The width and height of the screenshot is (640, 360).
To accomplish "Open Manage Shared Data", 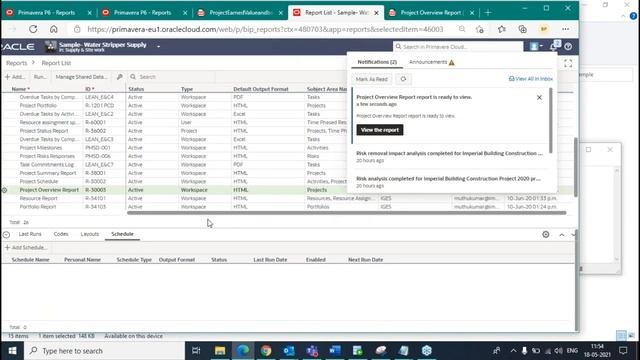I will pos(81,77).
